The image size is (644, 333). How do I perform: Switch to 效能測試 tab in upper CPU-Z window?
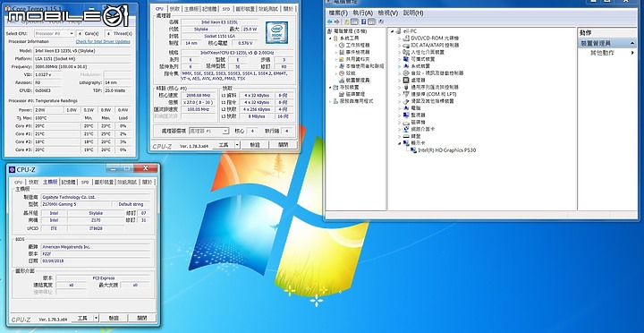268,9
